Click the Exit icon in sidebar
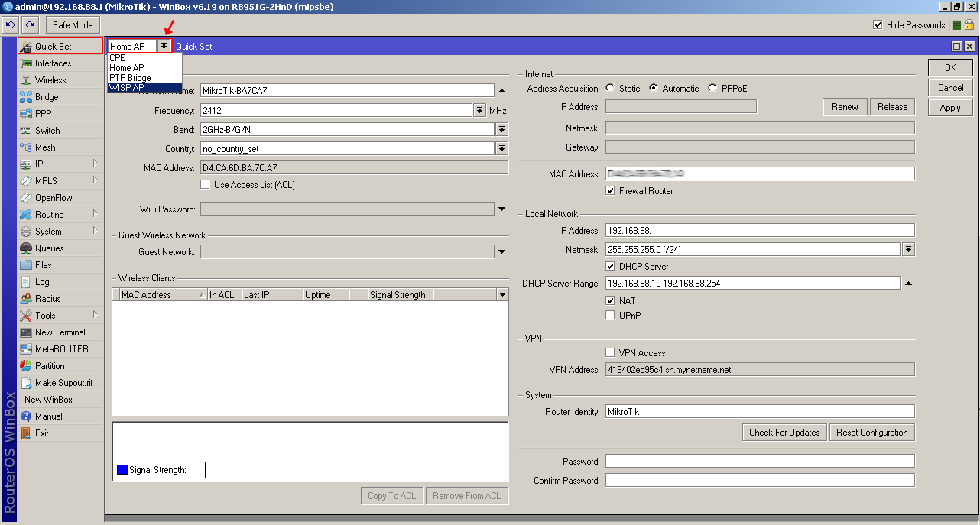 click(26, 433)
